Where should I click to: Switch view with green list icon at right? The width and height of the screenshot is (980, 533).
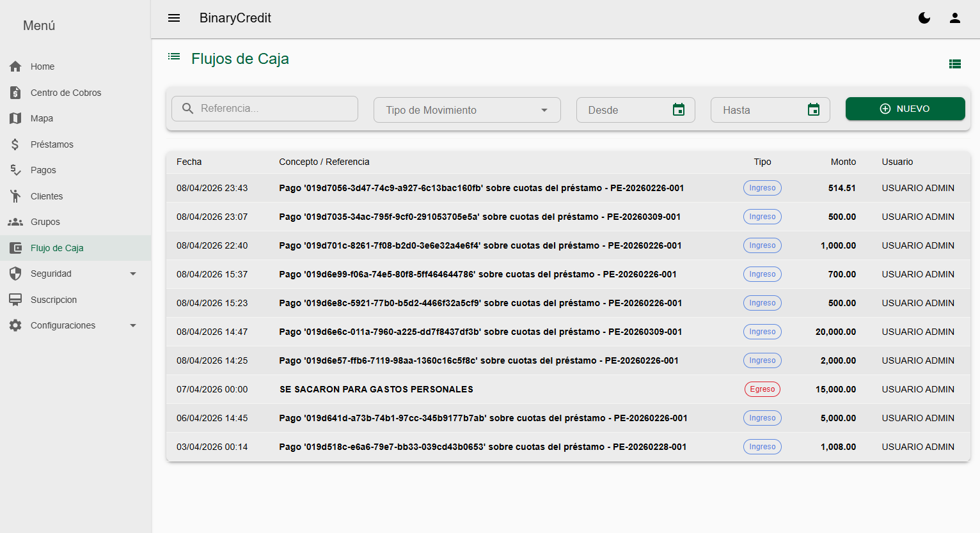point(955,64)
